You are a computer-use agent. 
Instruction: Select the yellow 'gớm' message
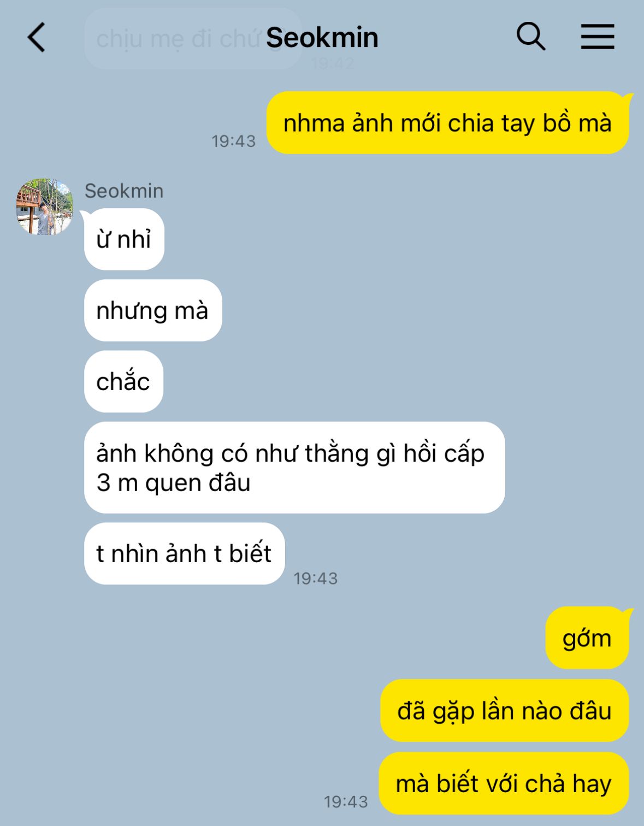pos(587,638)
